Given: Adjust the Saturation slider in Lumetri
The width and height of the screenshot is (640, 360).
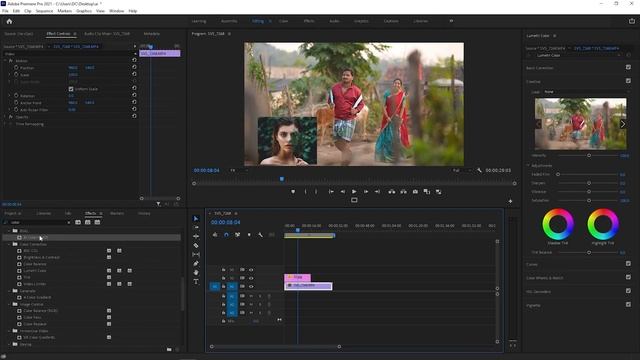Looking at the screenshot, I should tap(589, 200).
